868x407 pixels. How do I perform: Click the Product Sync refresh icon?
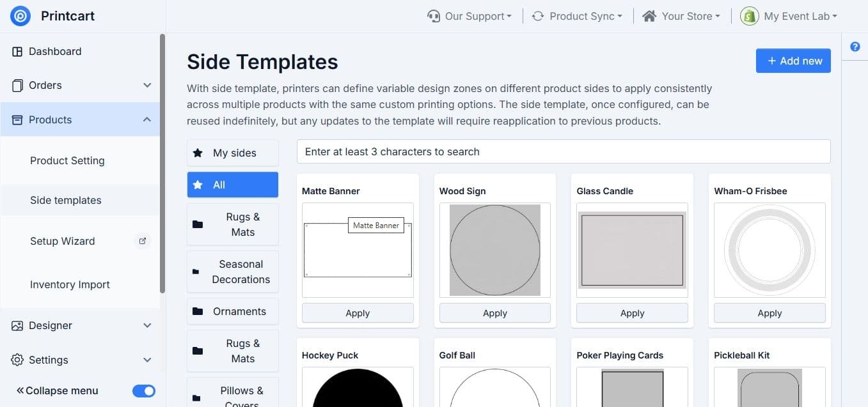(x=538, y=16)
